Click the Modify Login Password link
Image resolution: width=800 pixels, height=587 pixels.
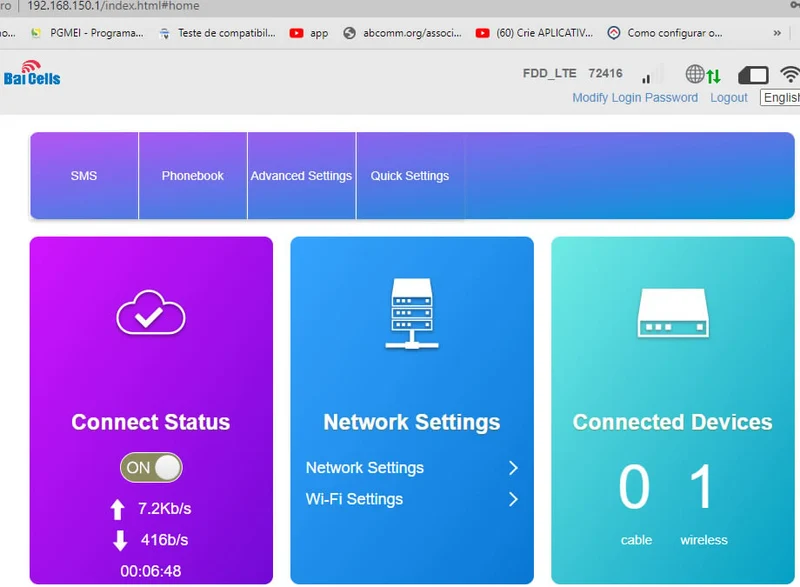coord(635,97)
